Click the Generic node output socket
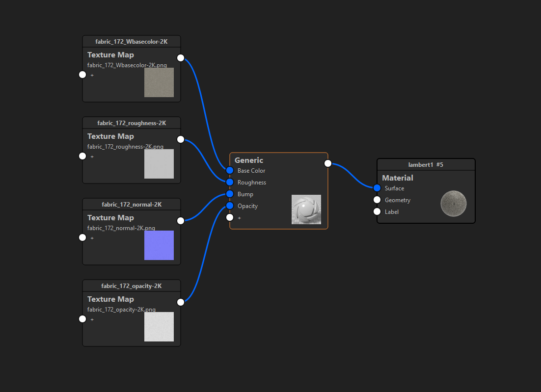Screen dimensions: 541x392 point(328,163)
